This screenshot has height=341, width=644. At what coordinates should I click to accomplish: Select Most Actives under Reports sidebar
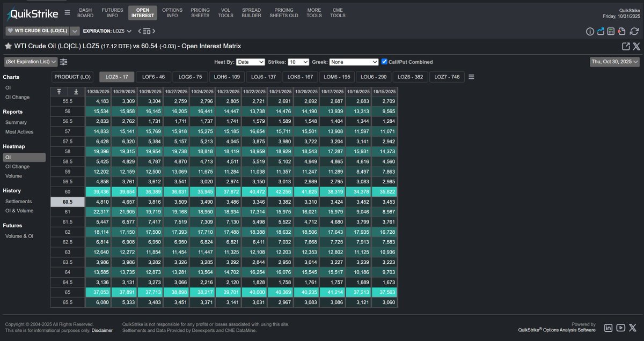point(20,131)
